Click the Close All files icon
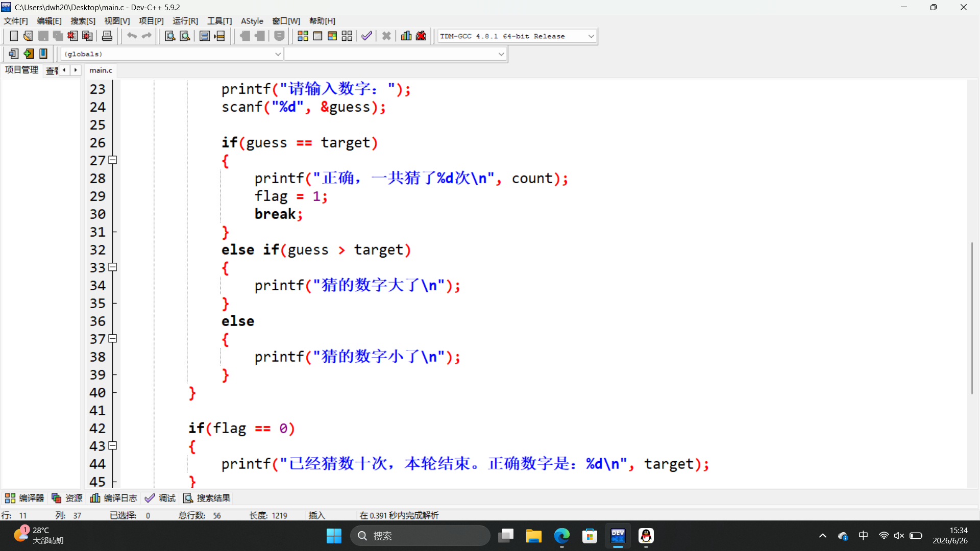Image resolution: width=980 pixels, height=551 pixels. [88, 36]
